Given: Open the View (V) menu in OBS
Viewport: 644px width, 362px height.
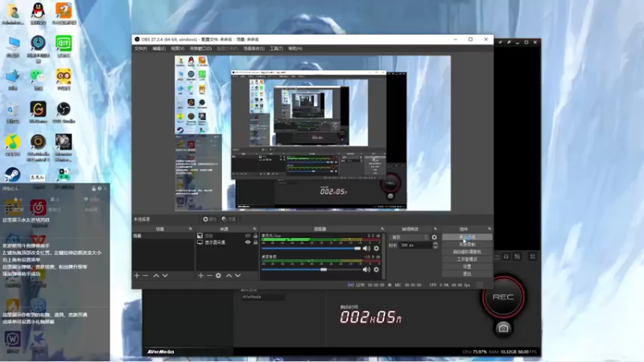Looking at the screenshot, I should (177, 48).
